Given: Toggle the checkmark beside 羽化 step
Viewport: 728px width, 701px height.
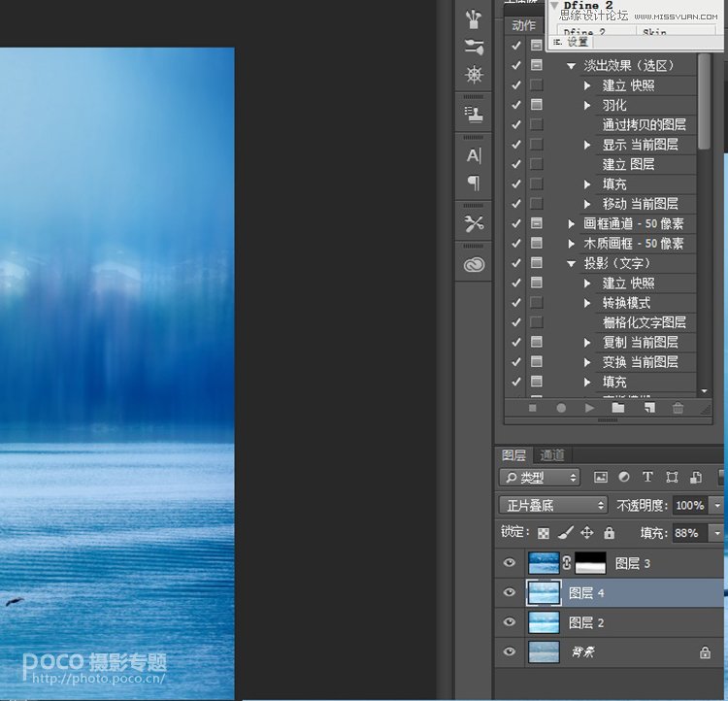Looking at the screenshot, I should click(x=515, y=105).
